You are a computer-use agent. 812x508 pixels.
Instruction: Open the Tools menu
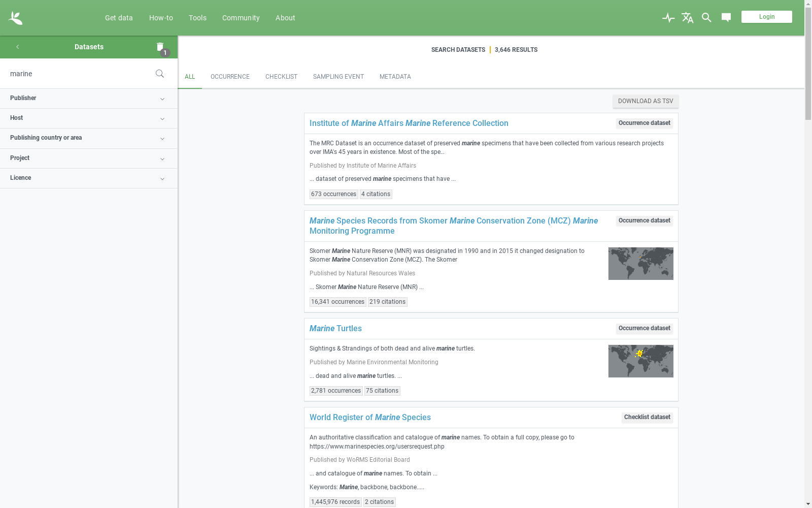(197, 18)
